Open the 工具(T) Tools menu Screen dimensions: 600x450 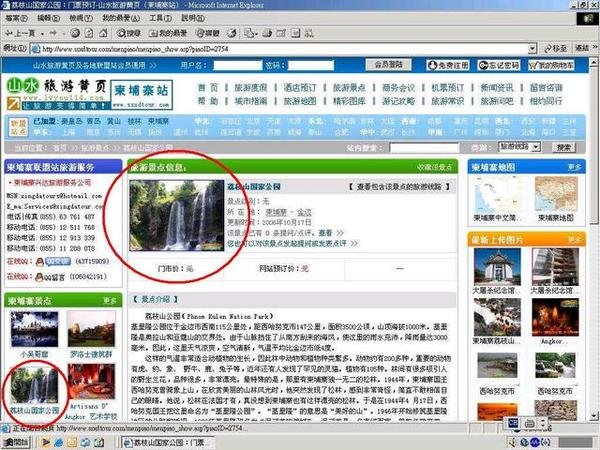tap(160, 18)
